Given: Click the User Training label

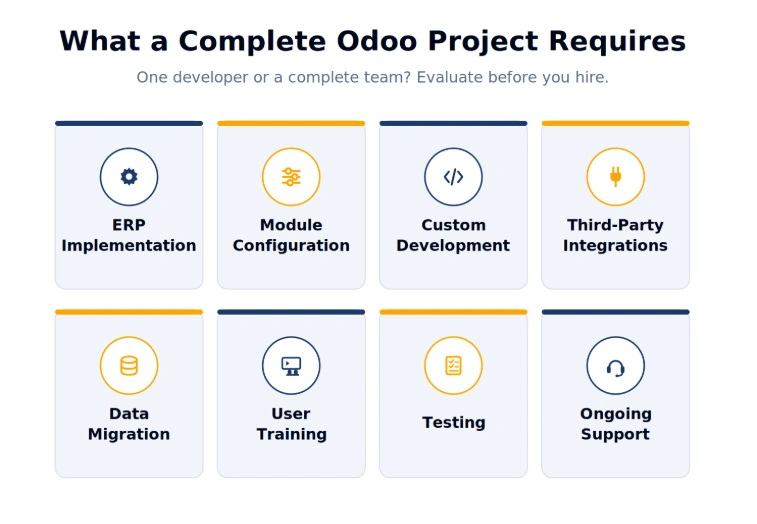Looking at the screenshot, I should point(291,424).
